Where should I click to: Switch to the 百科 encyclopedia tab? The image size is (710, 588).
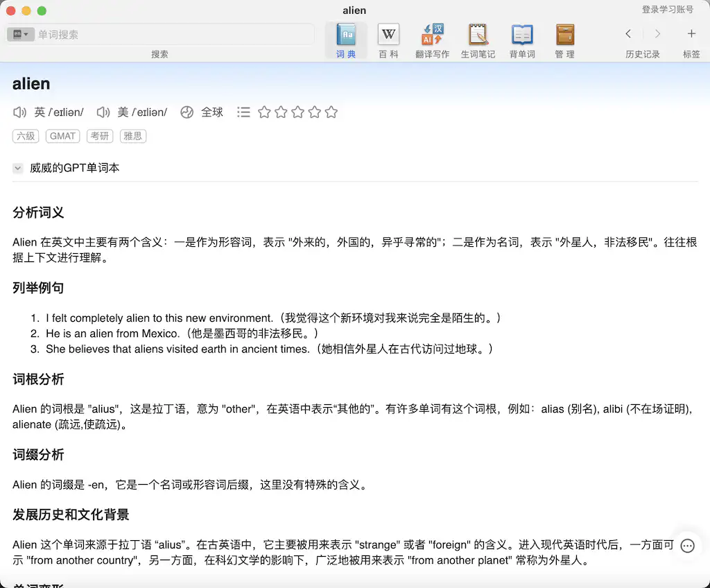[x=388, y=40]
